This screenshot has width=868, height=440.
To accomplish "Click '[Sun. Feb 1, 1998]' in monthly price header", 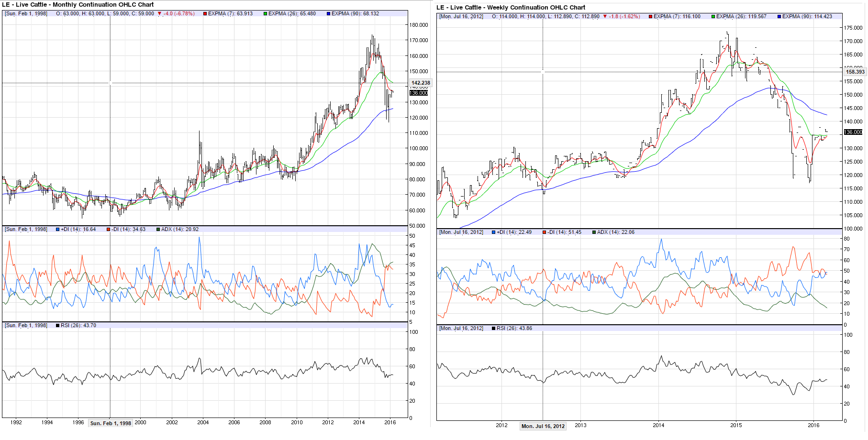I will pos(26,14).
